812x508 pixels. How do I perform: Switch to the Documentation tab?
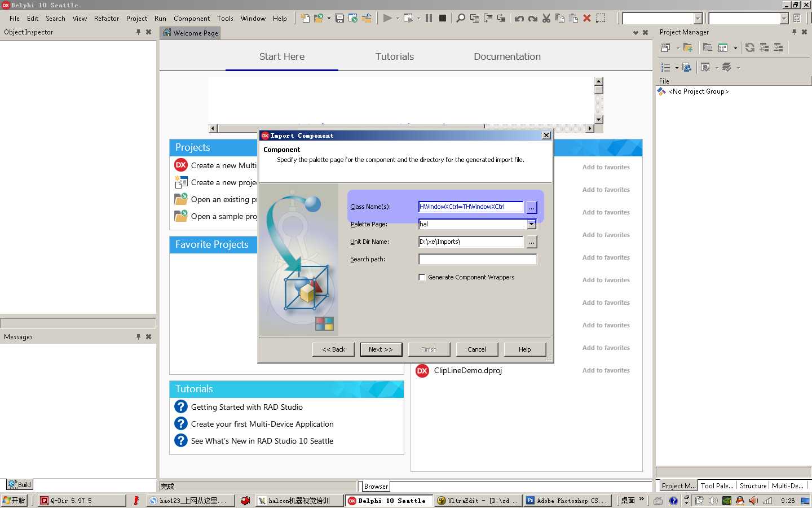[x=507, y=56]
